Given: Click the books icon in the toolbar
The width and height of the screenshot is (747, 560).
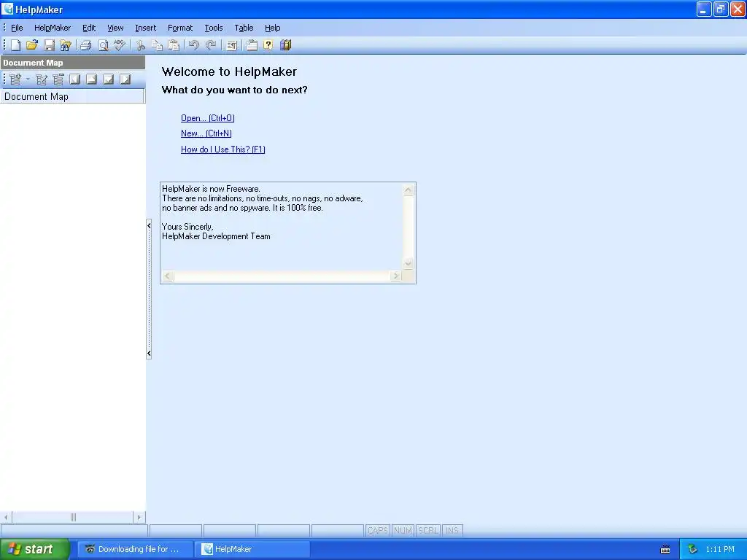Looking at the screenshot, I should (x=285, y=45).
